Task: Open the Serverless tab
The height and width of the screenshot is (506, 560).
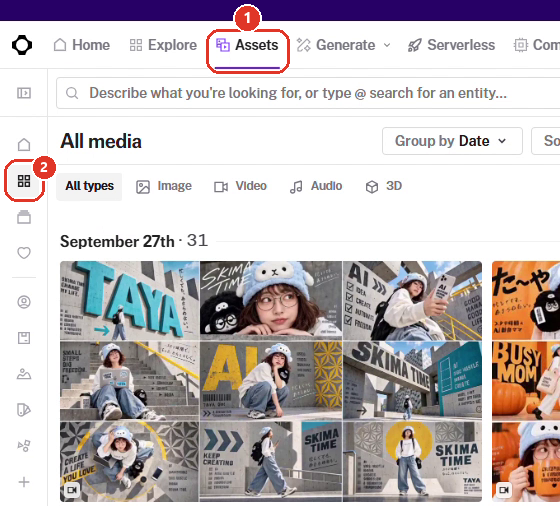Action: [451, 45]
